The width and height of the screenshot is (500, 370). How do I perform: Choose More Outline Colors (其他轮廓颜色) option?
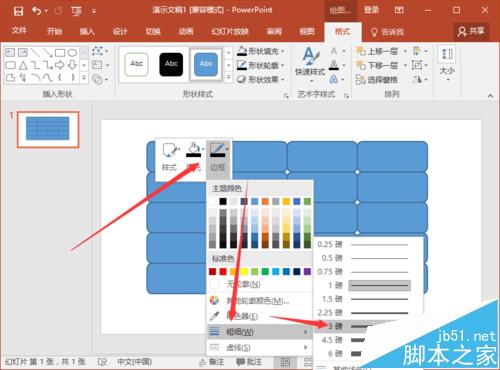(259, 301)
